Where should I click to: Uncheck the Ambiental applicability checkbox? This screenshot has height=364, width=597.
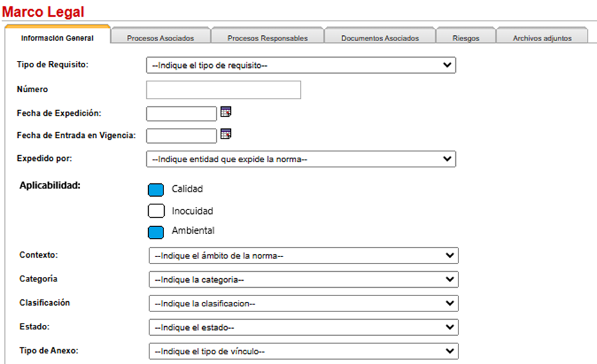click(156, 233)
